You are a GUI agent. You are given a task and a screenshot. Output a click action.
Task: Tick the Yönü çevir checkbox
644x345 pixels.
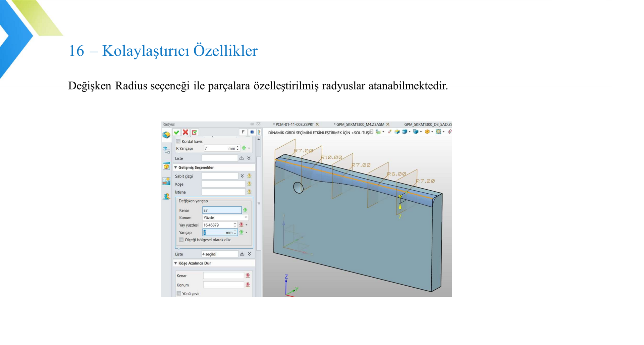pyautogui.click(x=179, y=293)
